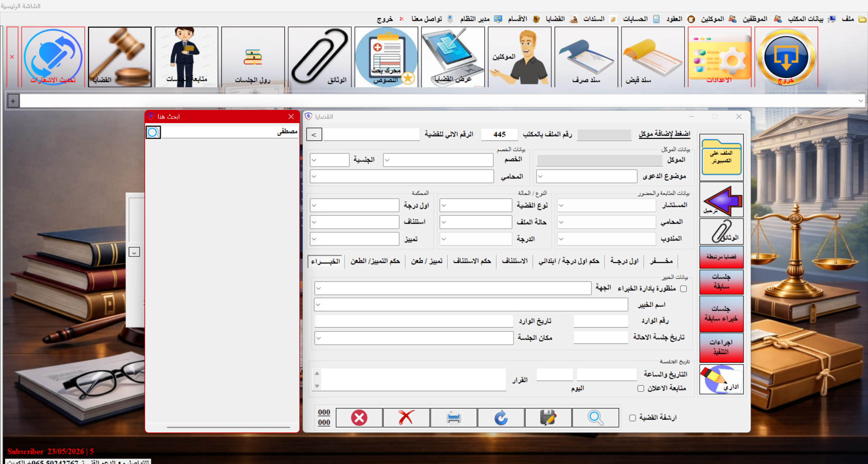Viewport: 868px width, 464px height.
Task: Click the الملف على الكمبيوتر folder icon
Action: point(722,157)
